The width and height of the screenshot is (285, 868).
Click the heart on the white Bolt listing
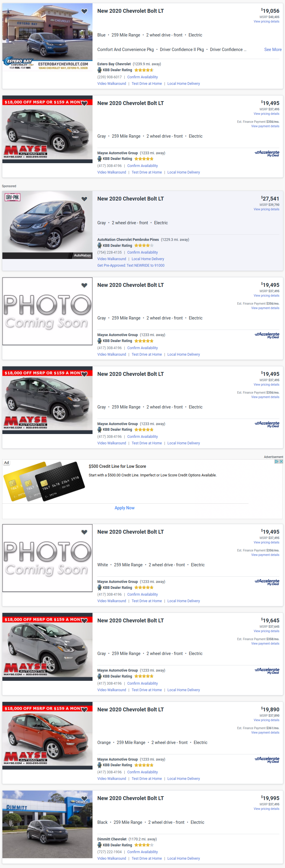pyautogui.click(x=84, y=532)
